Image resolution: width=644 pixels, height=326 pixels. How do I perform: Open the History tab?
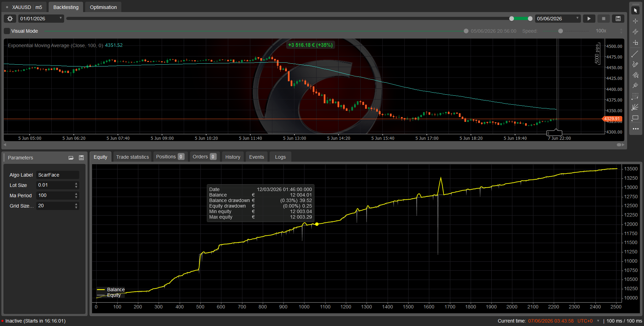pos(233,157)
